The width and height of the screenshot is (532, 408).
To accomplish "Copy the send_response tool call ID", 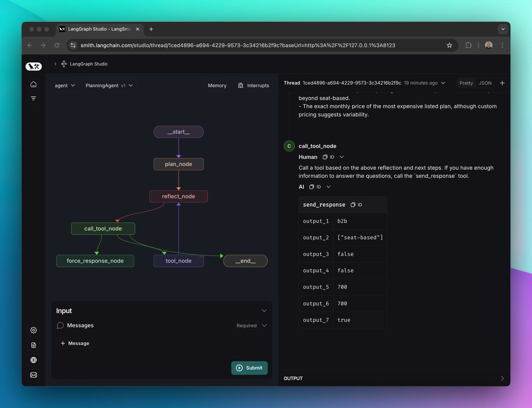I will pos(356,205).
